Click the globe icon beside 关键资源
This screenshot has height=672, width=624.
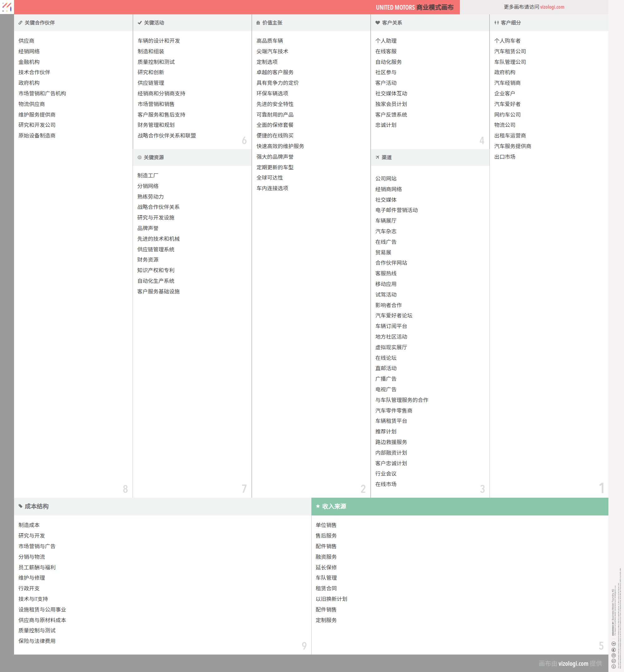pyautogui.click(x=139, y=157)
